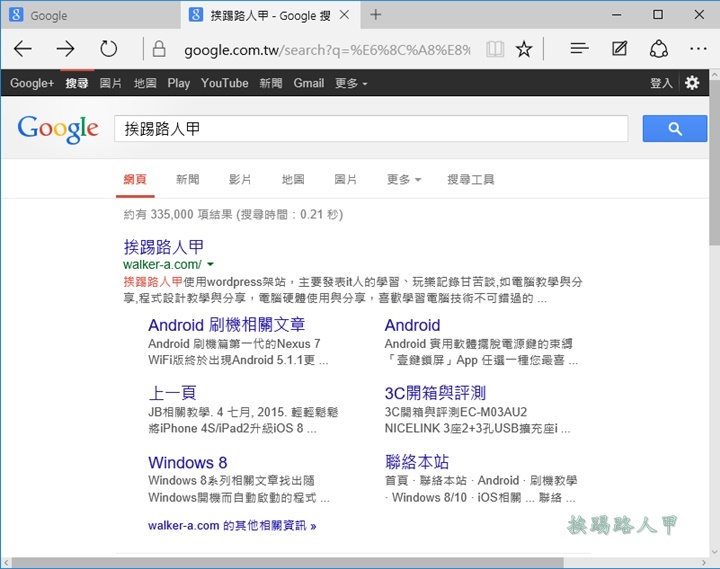Expand 更多 dropdown under search box
This screenshot has height=569, width=720.
point(404,179)
